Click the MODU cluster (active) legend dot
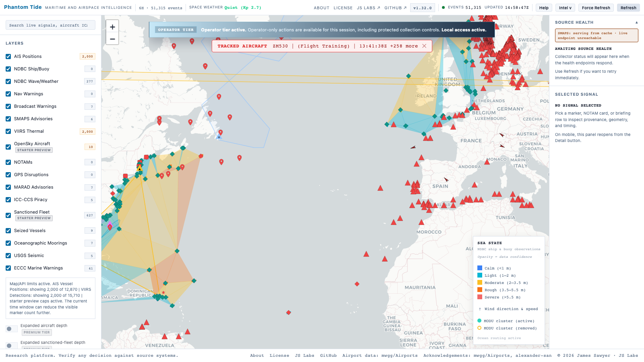Screen dimensions: 644x362 479,321
